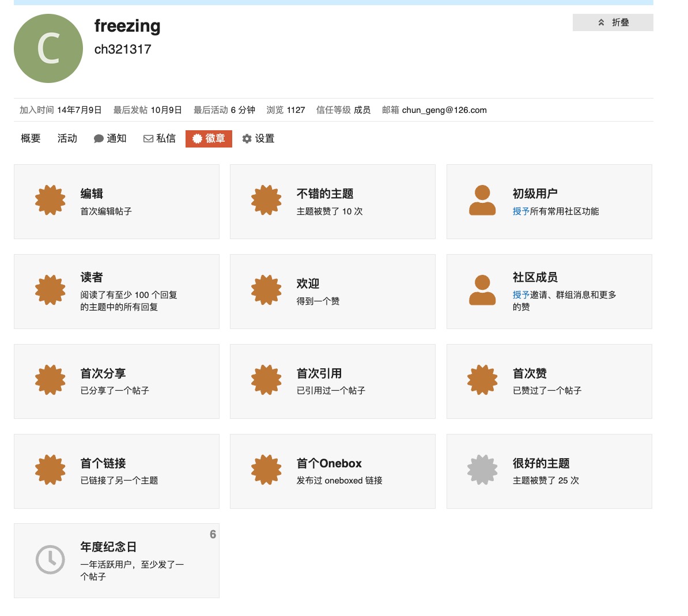The height and width of the screenshot is (616, 688).
Task: Open the 欢迎 badge title
Action: (308, 284)
